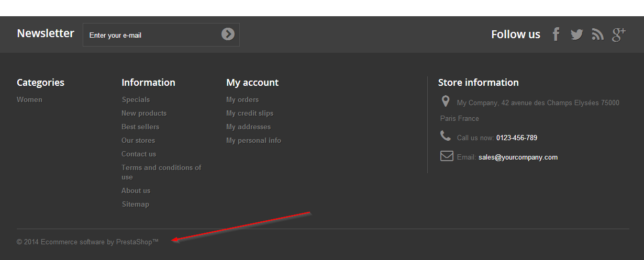Screen dimensions: 644x260
Task: Open the Contact us page
Action: (139, 154)
